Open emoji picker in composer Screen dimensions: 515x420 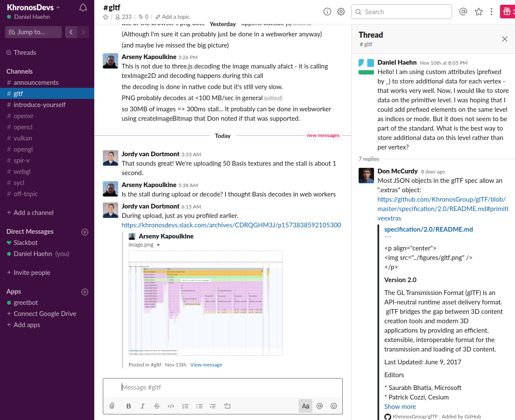tap(334, 406)
